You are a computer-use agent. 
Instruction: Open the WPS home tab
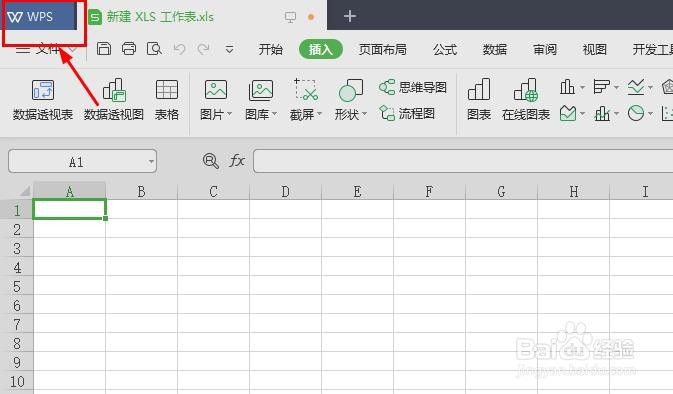click(39, 16)
